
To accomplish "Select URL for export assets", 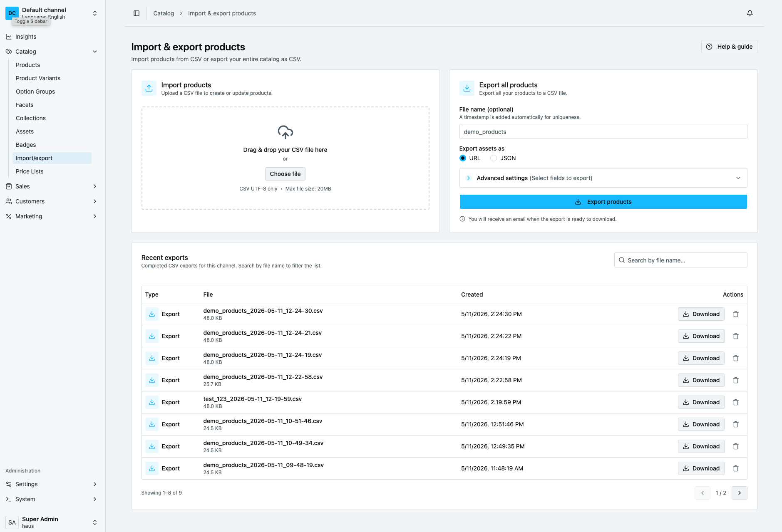I will [463, 158].
